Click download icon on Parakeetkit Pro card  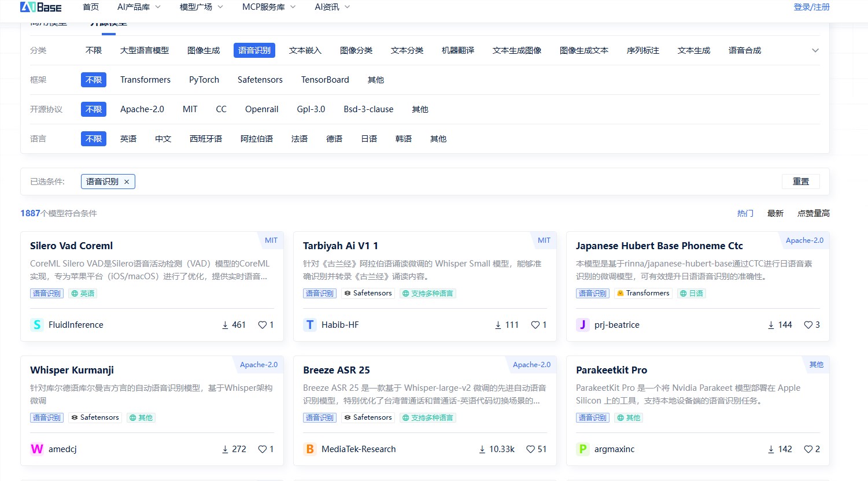click(x=771, y=450)
